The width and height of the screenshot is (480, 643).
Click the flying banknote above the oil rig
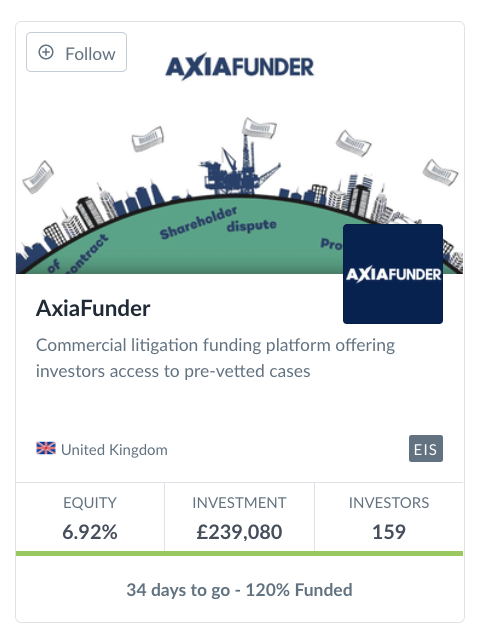point(259,128)
